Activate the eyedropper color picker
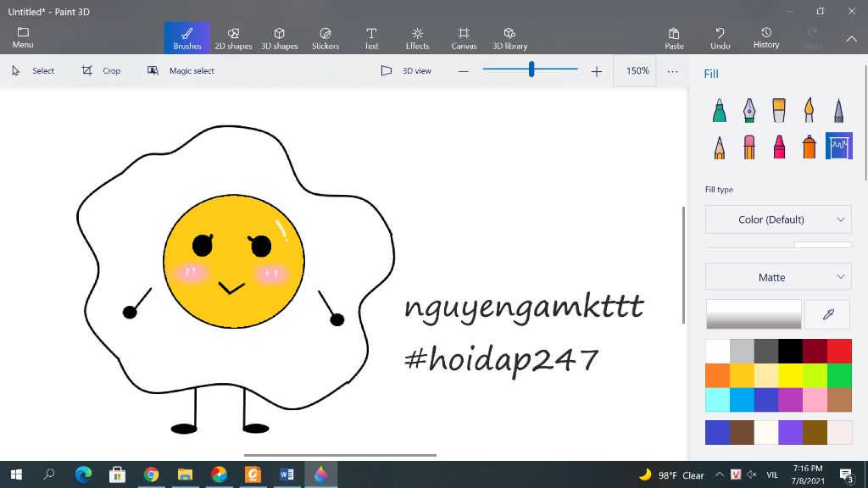The height and width of the screenshot is (488, 868). pyautogui.click(x=828, y=314)
